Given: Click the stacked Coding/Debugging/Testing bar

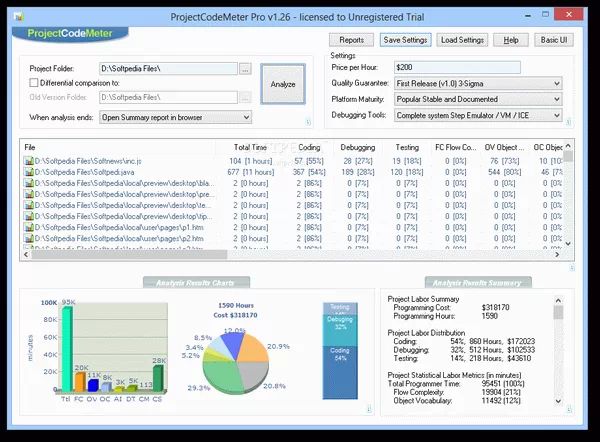Looking at the screenshot, I should pyautogui.click(x=339, y=348).
